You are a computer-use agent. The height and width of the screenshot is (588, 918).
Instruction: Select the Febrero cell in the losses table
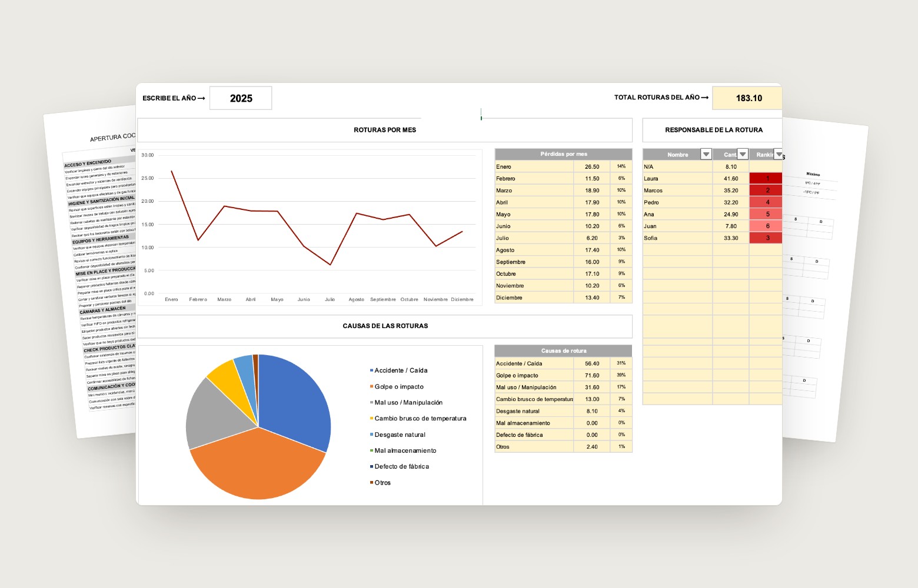pos(534,179)
